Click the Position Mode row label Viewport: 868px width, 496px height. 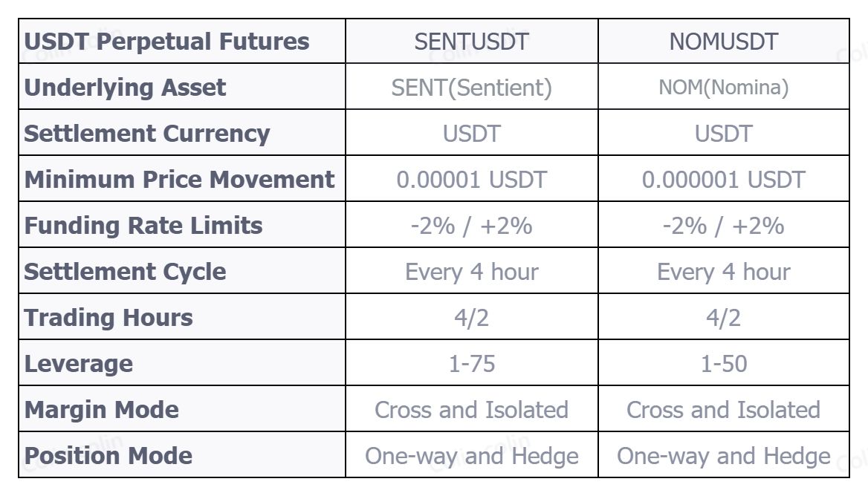(108, 456)
